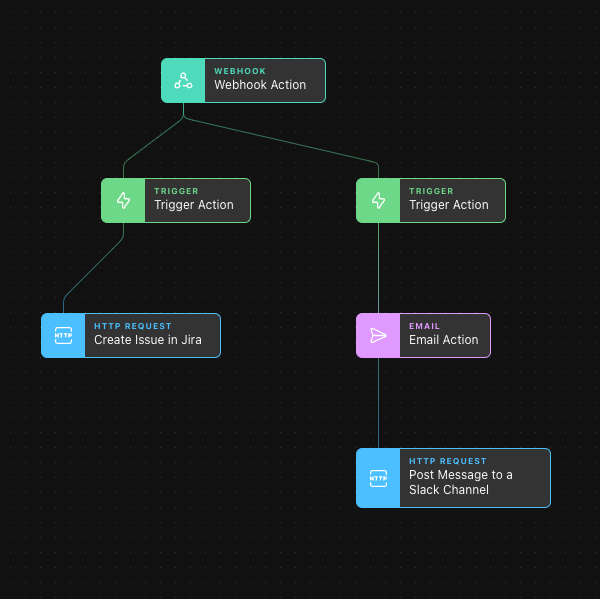This screenshot has height=599, width=600.
Task: Click the Webhook node's teal share icon
Action: [x=183, y=81]
